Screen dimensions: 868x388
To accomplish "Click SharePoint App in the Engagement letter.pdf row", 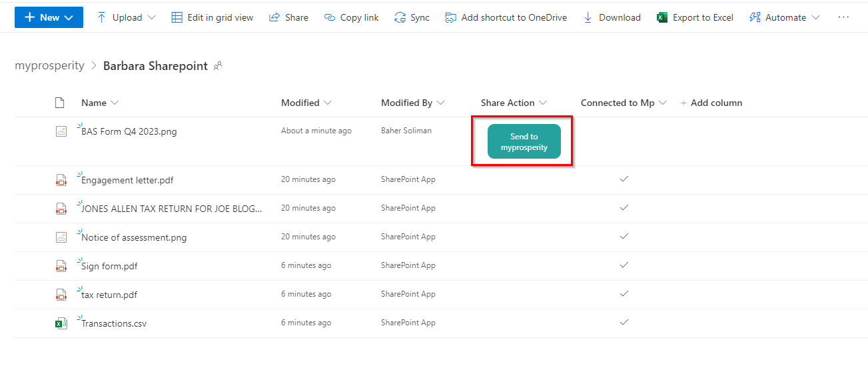I will point(408,179).
